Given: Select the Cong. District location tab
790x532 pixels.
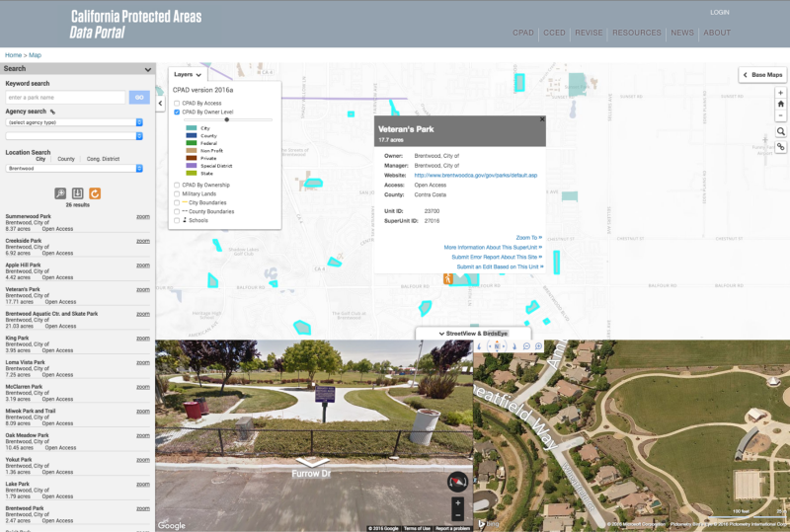Looking at the screenshot, I should coord(103,159).
